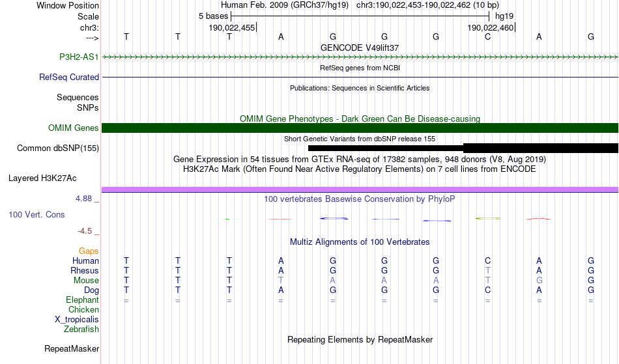
Task: Click the C base in the Human row
Action: (x=487, y=260)
